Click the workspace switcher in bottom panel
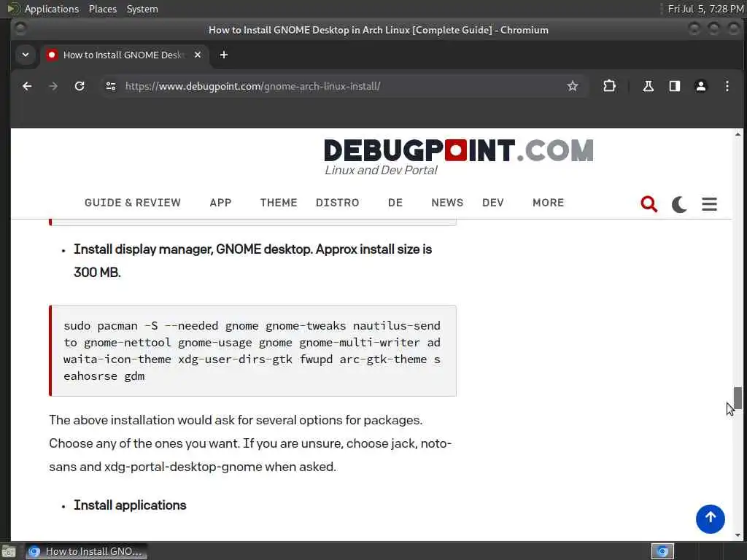747x560 pixels. pos(662,551)
